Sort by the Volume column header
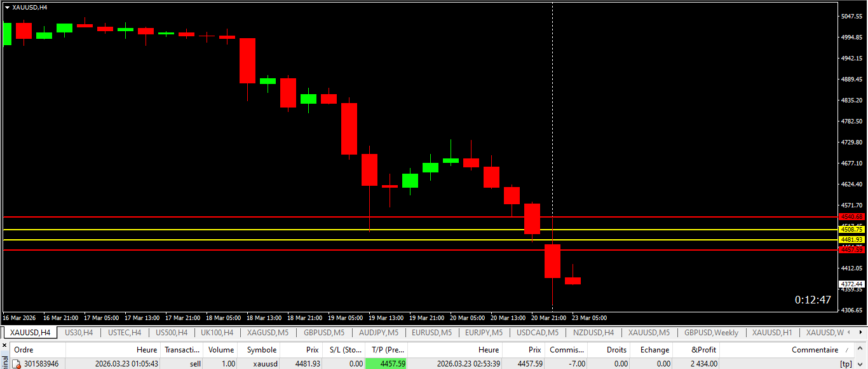The width and height of the screenshot is (868, 369). [221, 350]
